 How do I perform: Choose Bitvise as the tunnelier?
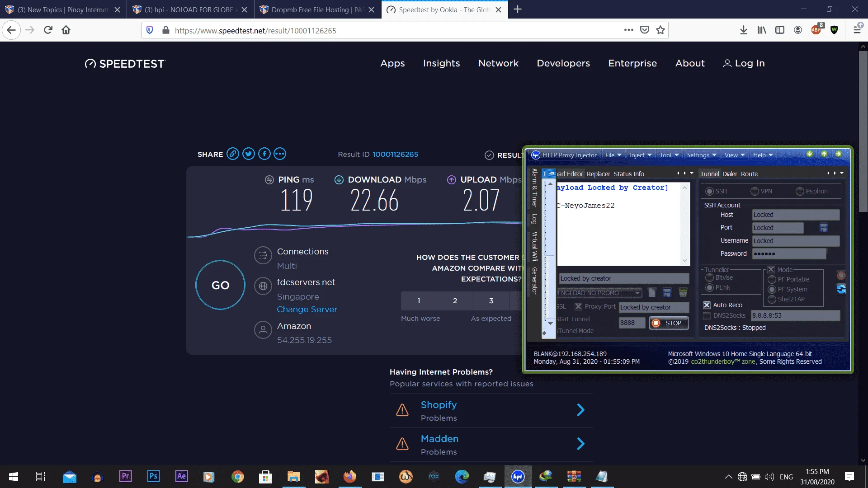(x=709, y=278)
